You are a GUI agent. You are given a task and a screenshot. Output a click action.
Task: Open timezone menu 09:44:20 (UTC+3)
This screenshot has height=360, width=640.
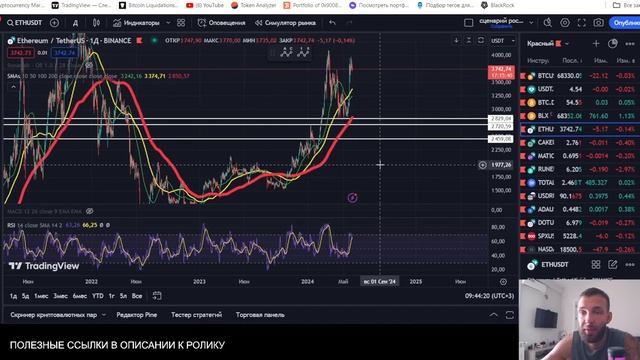[489, 296]
